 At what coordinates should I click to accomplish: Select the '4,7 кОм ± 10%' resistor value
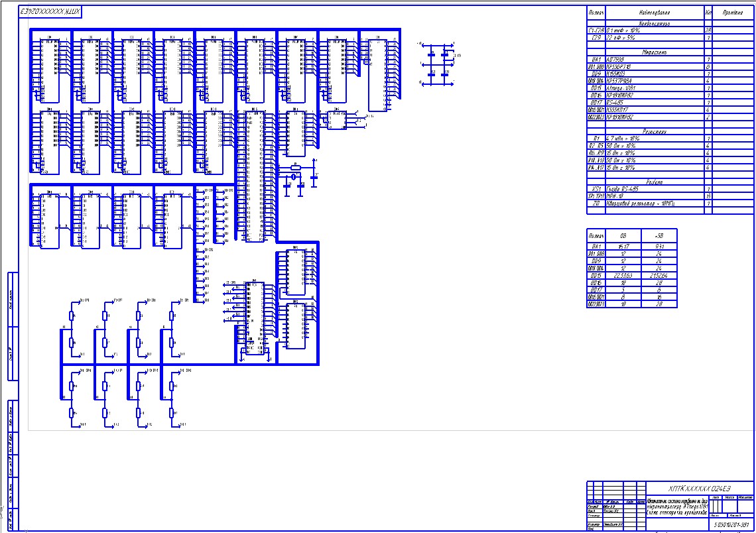pyautogui.click(x=623, y=139)
